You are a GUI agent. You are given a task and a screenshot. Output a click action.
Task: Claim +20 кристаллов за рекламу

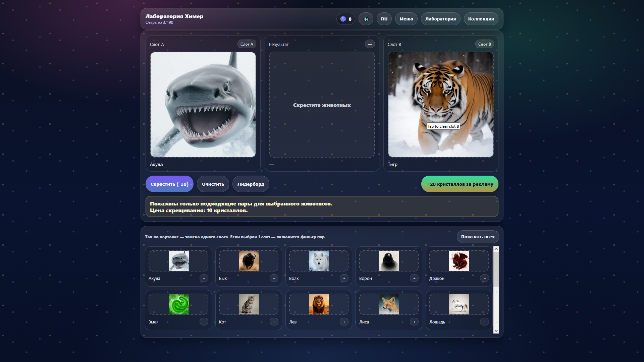[460, 184]
